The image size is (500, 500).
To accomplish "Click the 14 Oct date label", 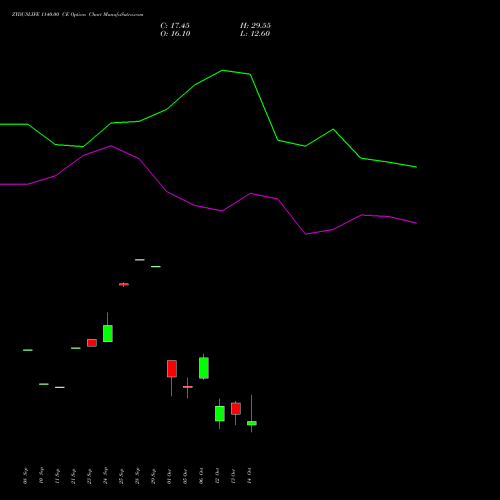I will [249, 476].
